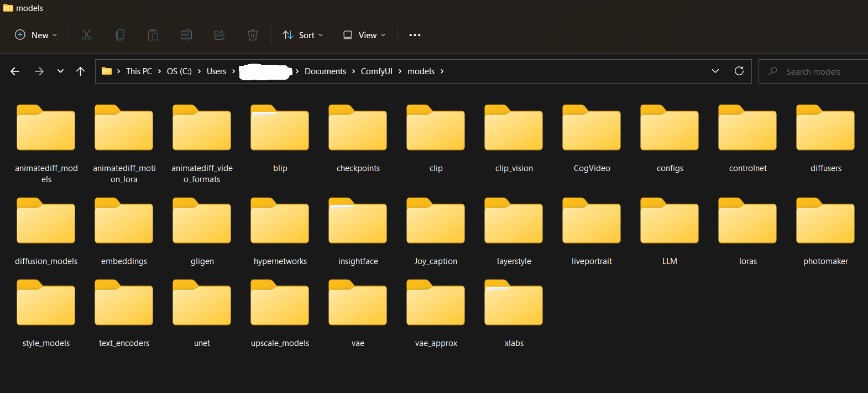Click the text_encoders folder name
The height and width of the screenshot is (393, 868).
pyautogui.click(x=124, y=343)
